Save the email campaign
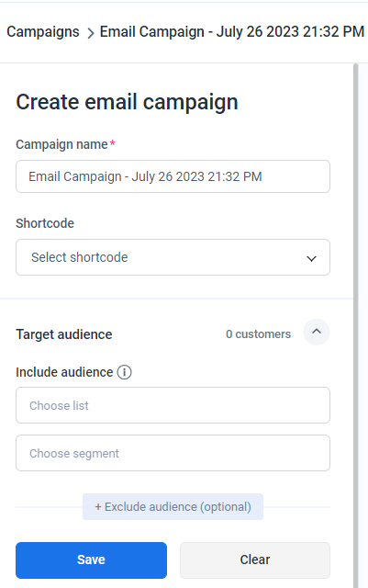 [91, 560]
